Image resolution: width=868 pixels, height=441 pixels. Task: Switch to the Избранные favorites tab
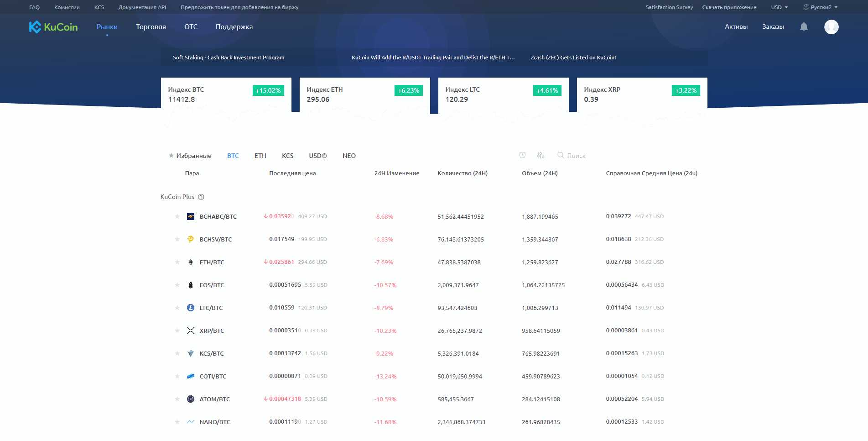(190, 156)
